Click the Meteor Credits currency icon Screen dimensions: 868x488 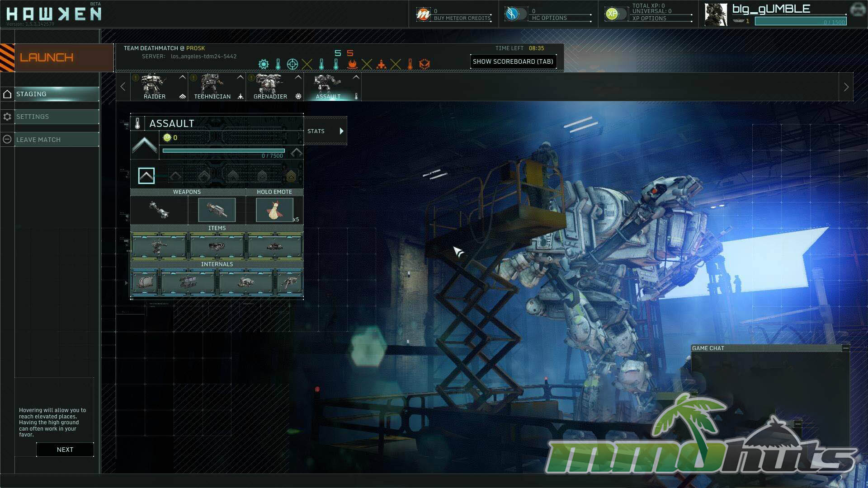tap(423, 14)
